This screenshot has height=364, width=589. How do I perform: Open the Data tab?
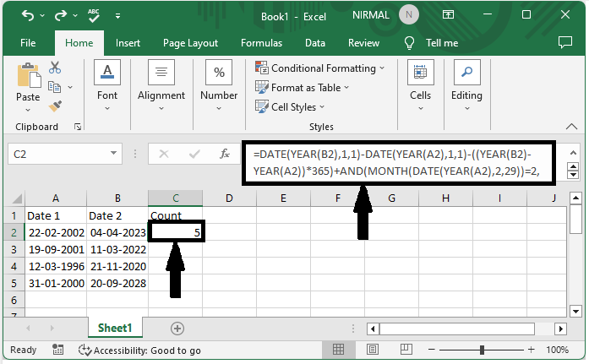click(315, 43)
